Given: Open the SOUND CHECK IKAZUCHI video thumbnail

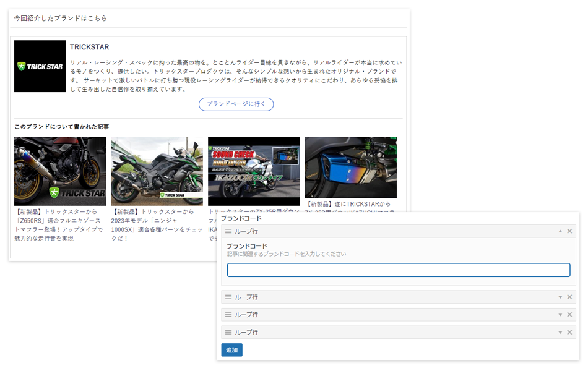Looking at the screenshot, I should click(x=254, y=171).
